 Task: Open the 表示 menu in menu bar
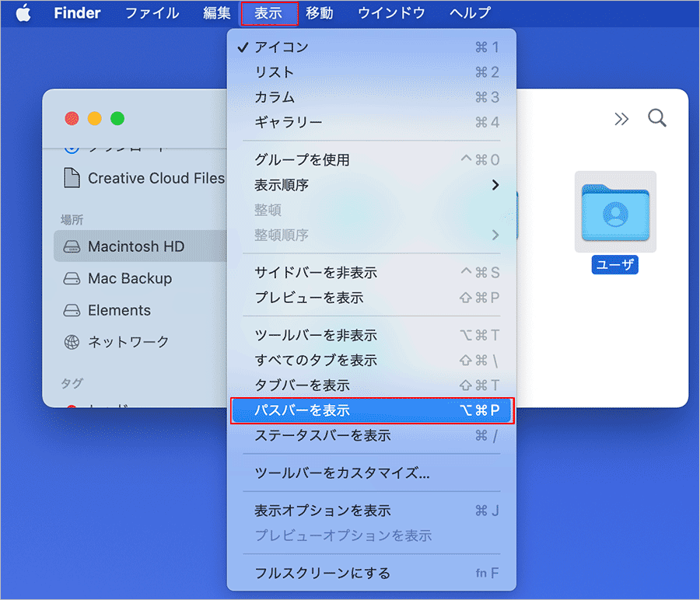click(x=269, y=13)
